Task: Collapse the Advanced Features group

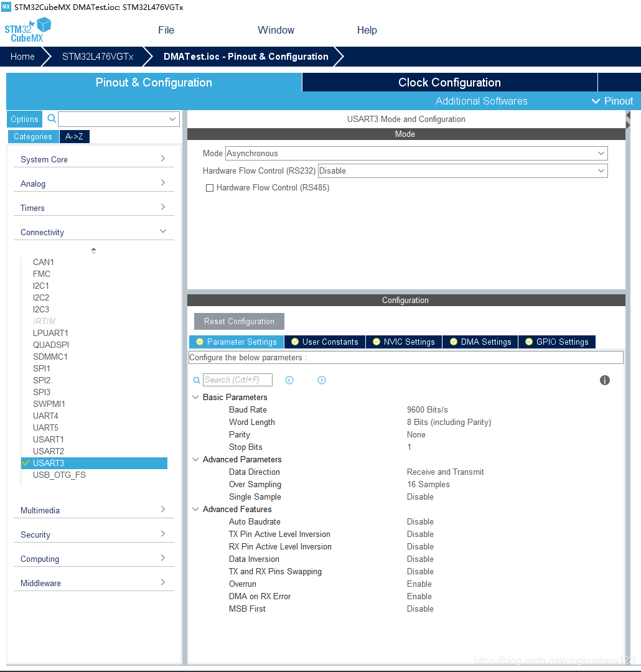Action: click(x=195, y=509)
